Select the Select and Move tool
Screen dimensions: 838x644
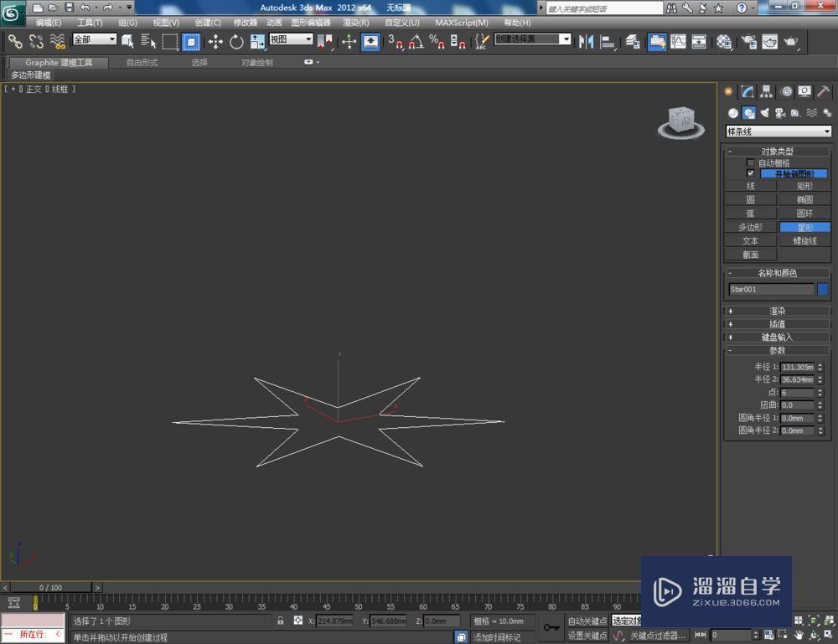pyautogui.click(x=215, y=42)
